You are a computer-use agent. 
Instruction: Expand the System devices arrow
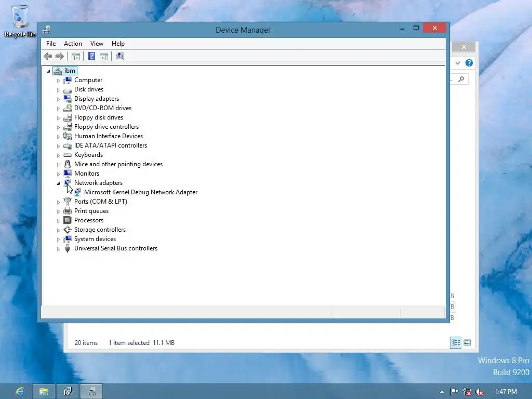point(58,239)
